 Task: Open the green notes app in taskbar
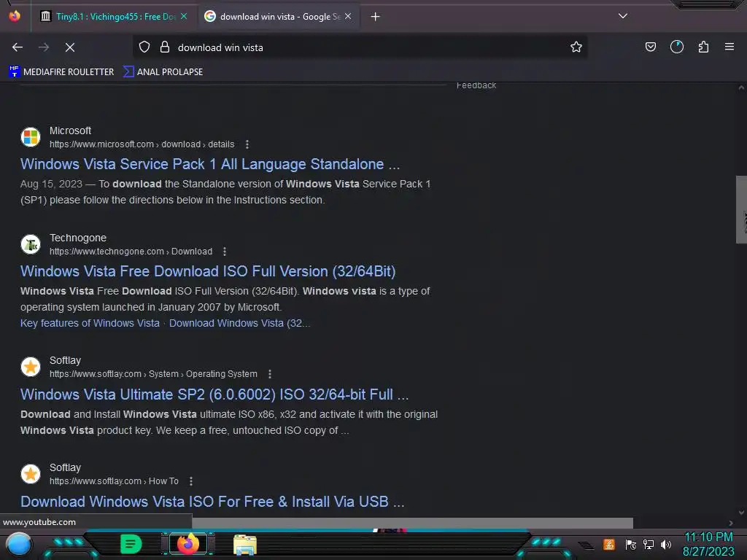point(131,544)
